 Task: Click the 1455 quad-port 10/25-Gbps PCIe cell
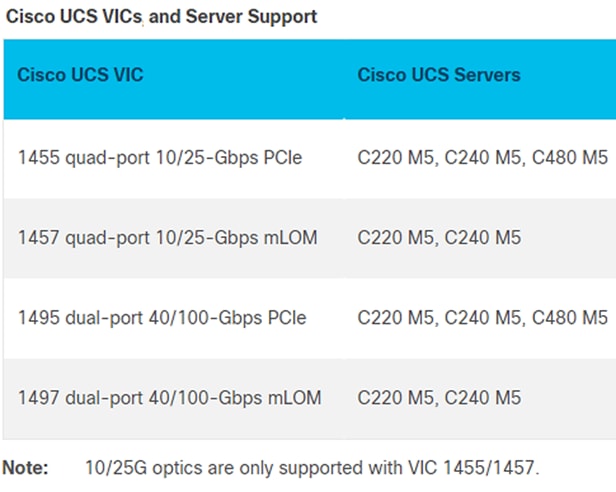[161, 158]
